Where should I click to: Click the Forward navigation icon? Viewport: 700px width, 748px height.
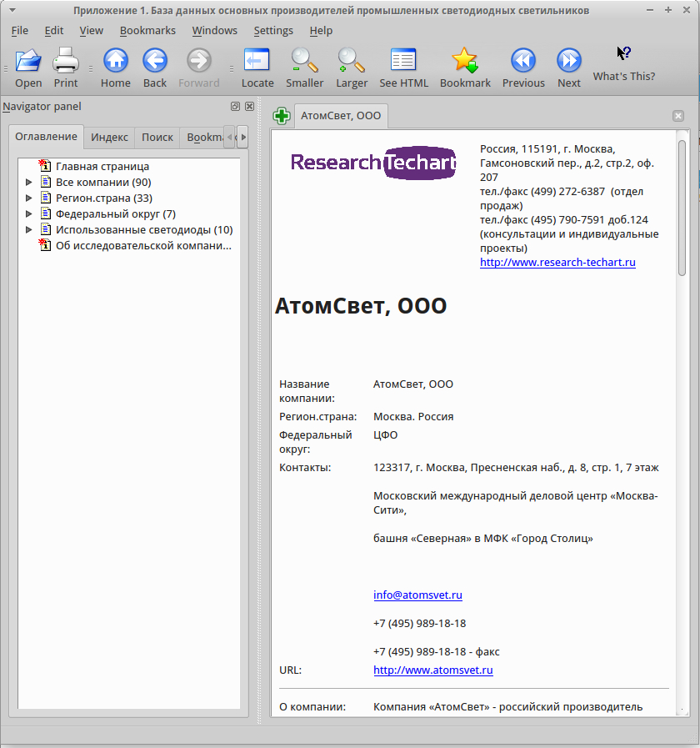[x=199, y=68]
